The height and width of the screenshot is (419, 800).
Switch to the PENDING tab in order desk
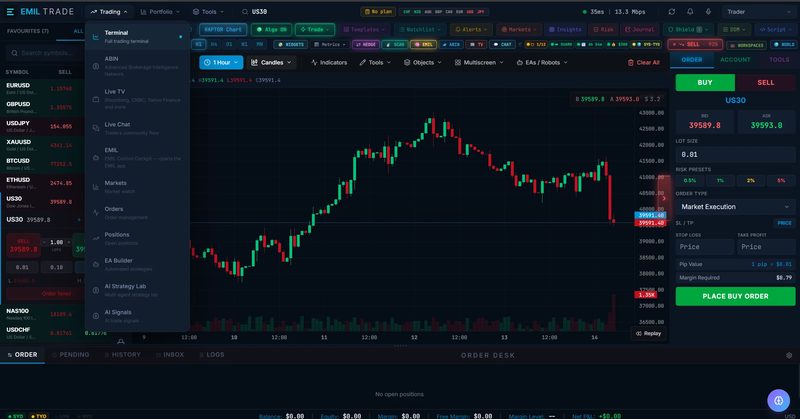tap(71, 354)
